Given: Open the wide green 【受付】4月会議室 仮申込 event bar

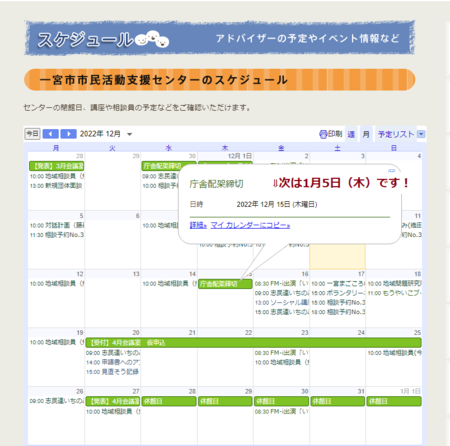Looking at the screenshot, I should 254,343.
